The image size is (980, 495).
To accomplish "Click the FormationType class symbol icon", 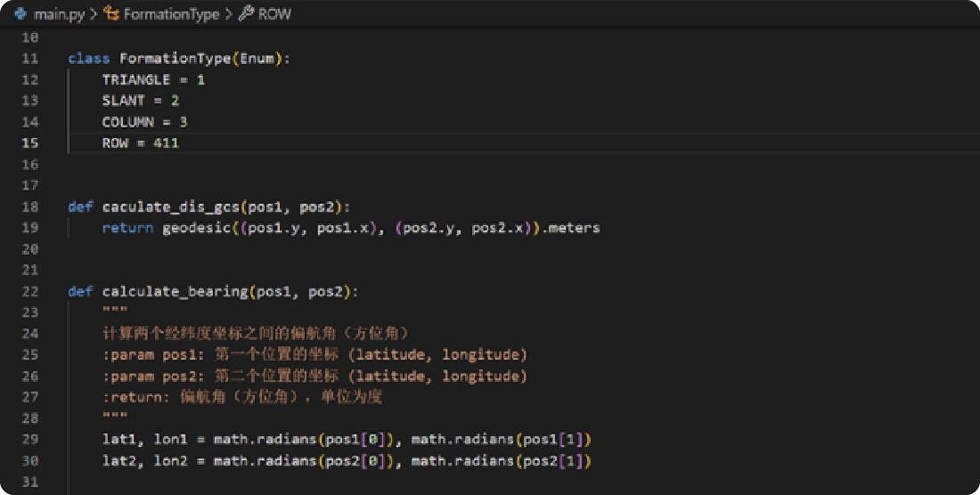I will point(111,14).
